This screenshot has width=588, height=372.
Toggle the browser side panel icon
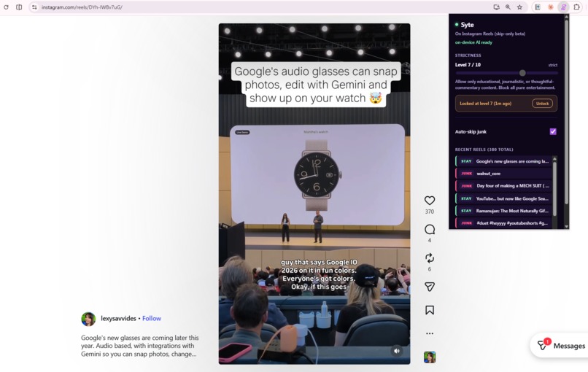click(x=19, y=7)
